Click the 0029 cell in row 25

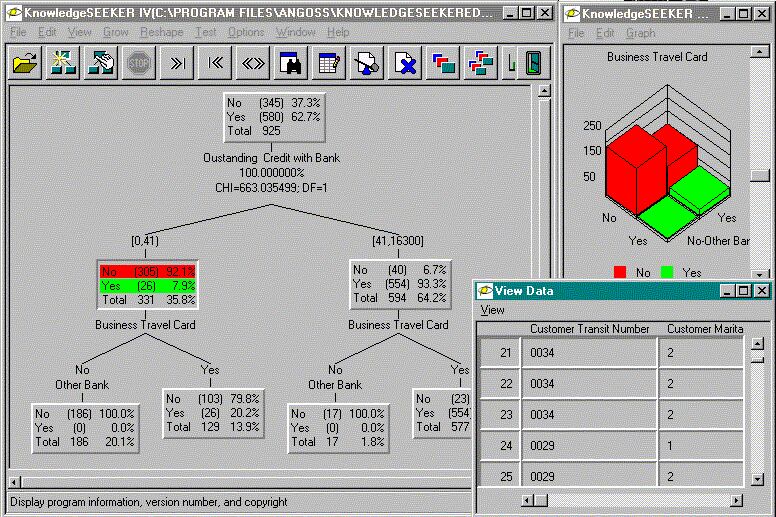pyautogui.click(x=589, y=476)
